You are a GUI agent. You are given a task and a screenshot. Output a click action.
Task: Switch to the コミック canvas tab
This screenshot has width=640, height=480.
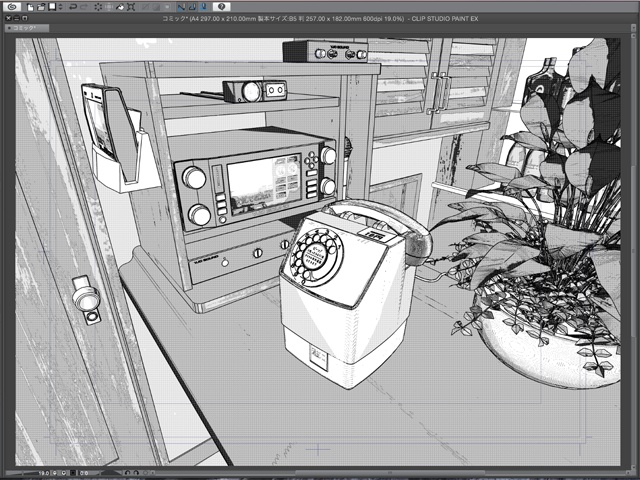pyautogui.click(x=24, y=29)
